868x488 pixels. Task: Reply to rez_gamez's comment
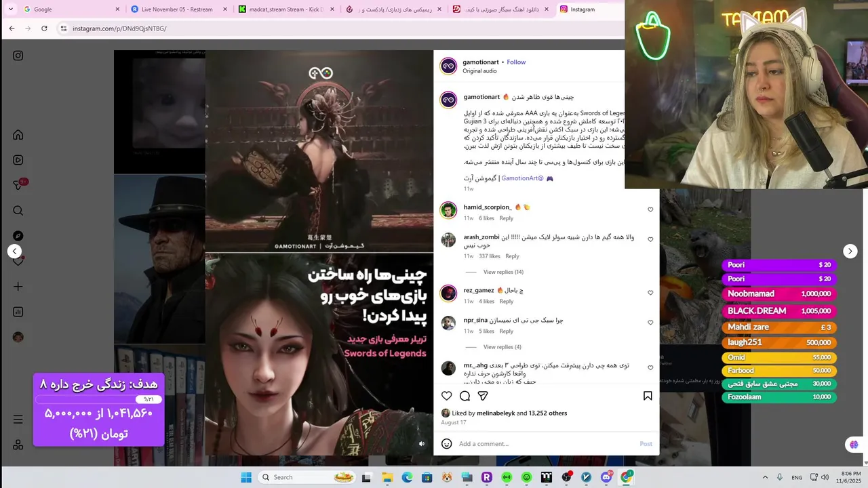pos(506,302)
